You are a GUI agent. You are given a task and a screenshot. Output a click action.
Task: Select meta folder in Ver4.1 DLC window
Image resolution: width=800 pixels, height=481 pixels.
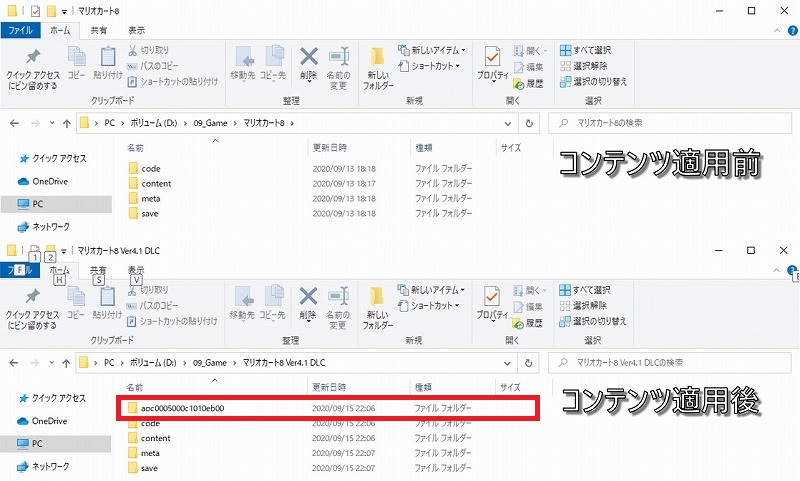144,453
